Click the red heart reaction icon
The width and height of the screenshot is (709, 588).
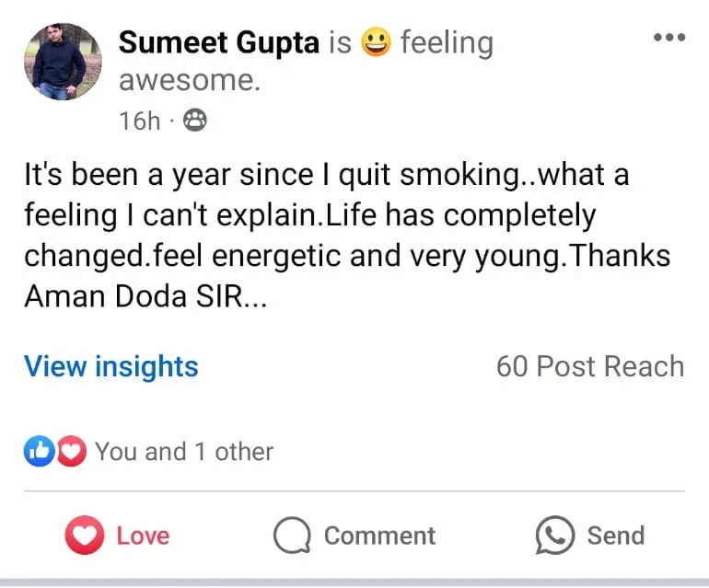click(x=70, y=451)
